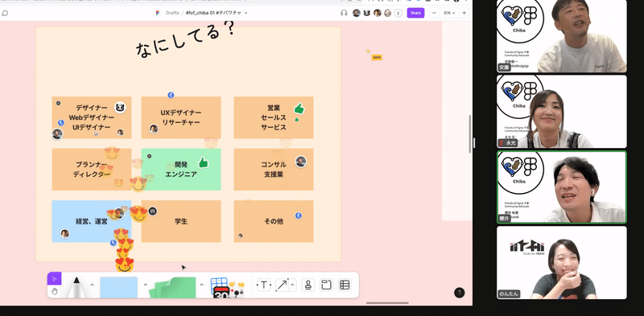Click the first collaborator avatar in header
The width and height of the screenshot is (644, 316).
click(357, 13)
